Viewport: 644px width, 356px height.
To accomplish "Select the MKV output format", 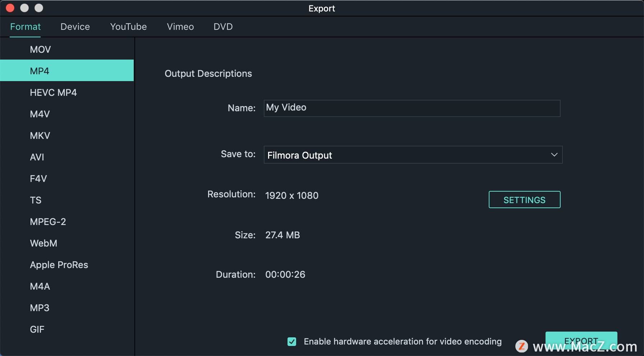I will (x=67, y=136).
